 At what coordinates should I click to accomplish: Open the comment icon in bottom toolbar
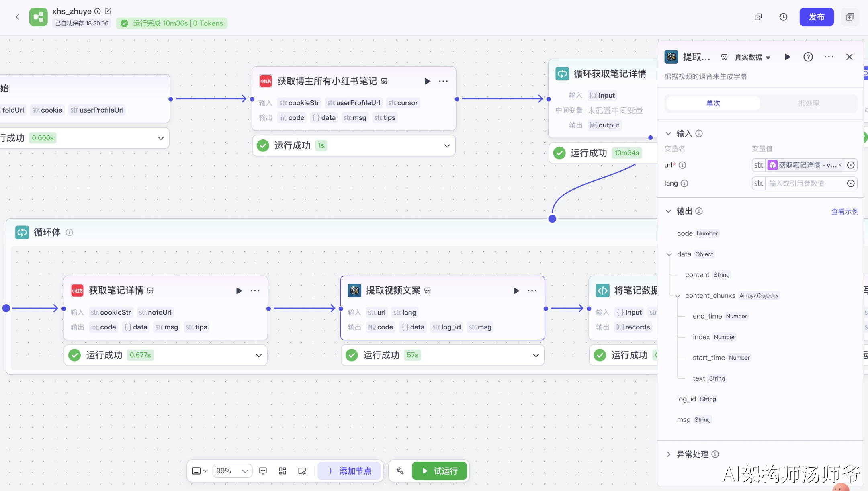tap(263, 471)
